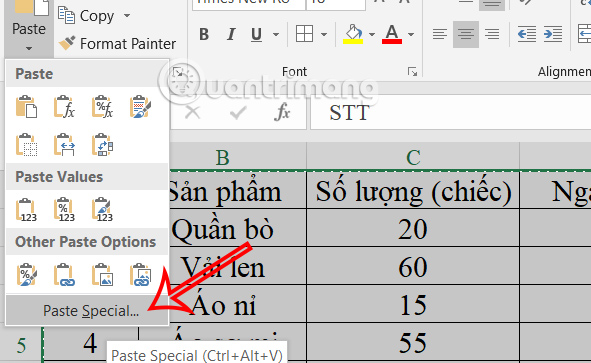Click cell containing Quần bò
591x363 pixels.
(x=238, y=228)
